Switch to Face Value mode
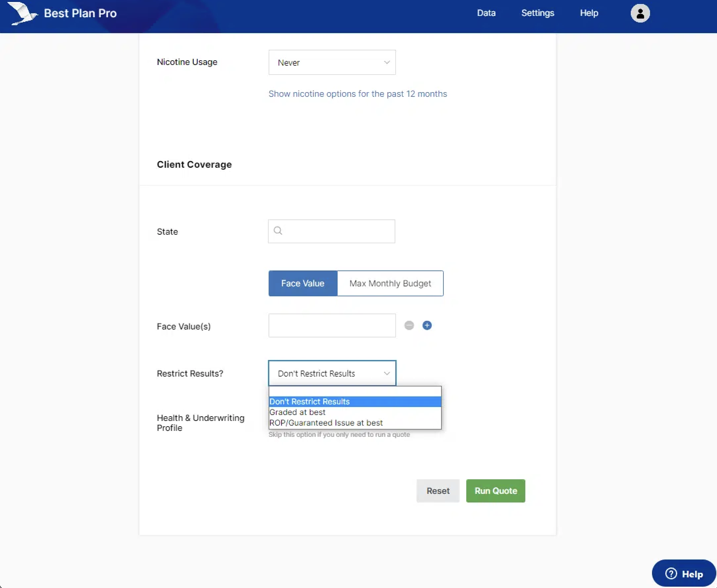Image resolution: width=717 pixels, height=588 pixels. [302, 283]
